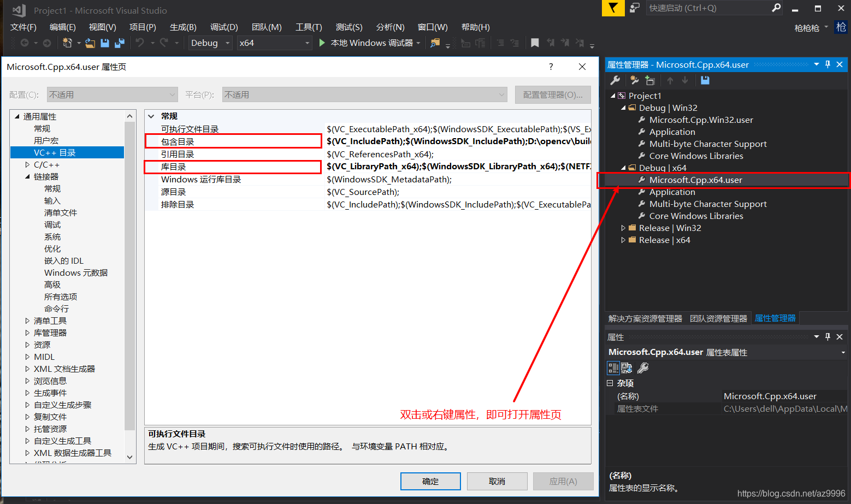Image resolution: width=851 pixels, height=504 pixels.
Task: Click the 可执行文件目录 value cell
Action: click(x=458, y=129)
